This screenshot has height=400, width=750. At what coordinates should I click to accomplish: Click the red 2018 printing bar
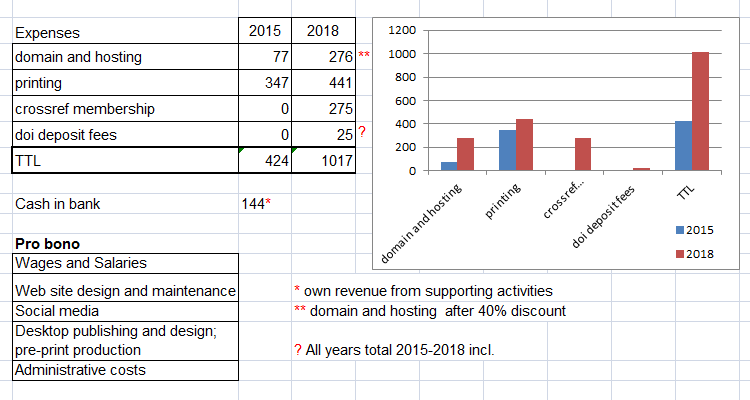tap(524, 144)
